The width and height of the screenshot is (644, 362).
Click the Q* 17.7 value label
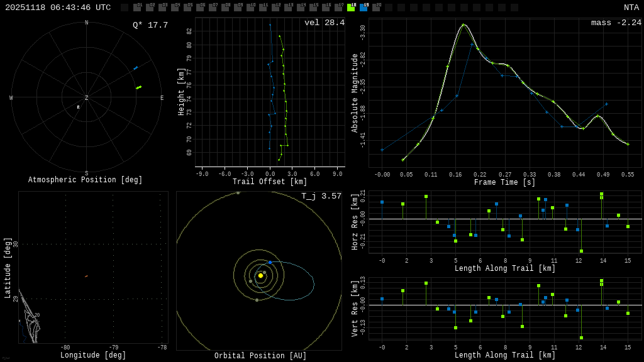coord(150,25)
